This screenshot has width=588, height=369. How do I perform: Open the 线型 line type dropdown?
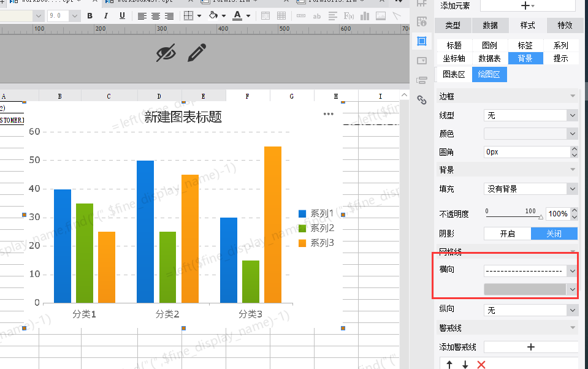click(530, 115)
